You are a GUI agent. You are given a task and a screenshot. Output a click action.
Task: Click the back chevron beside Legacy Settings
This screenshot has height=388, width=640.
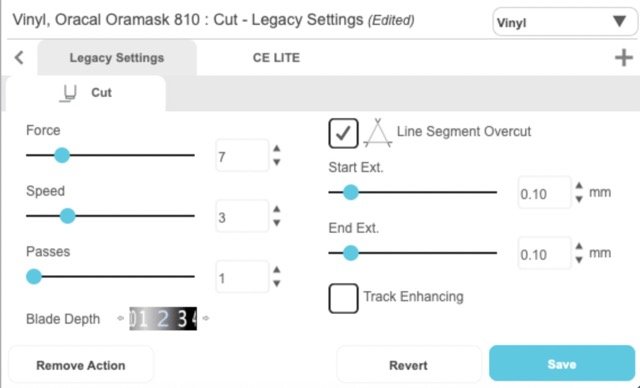19,58
